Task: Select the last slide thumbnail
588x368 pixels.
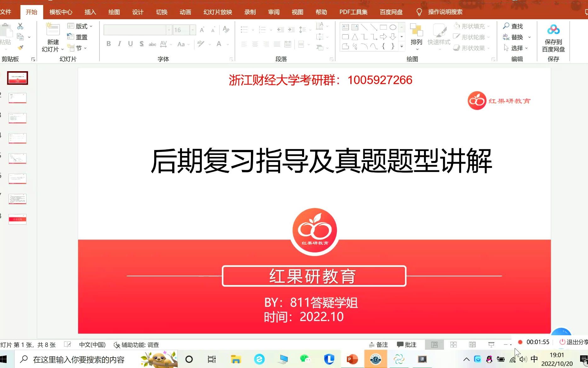Action: click(18, 219)
